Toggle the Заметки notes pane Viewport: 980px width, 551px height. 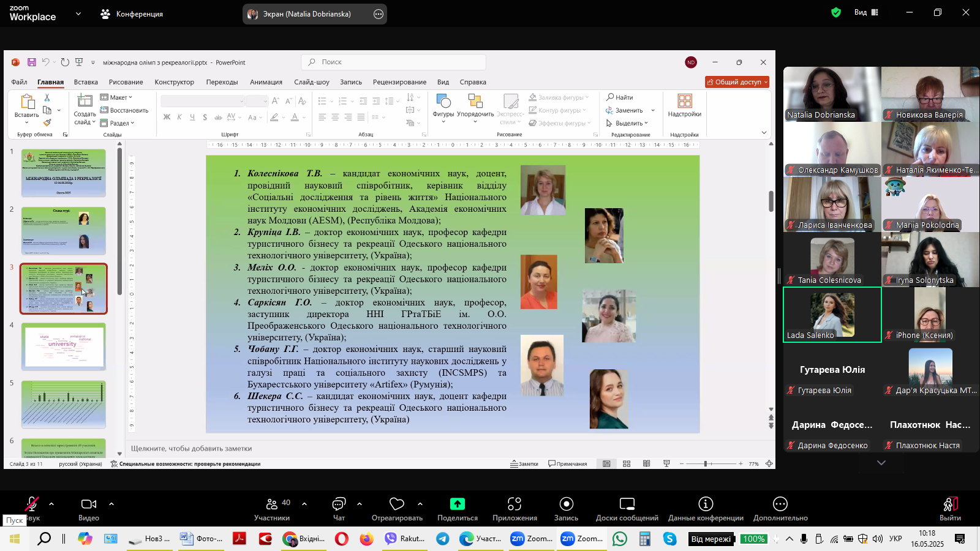click(524, 464)
